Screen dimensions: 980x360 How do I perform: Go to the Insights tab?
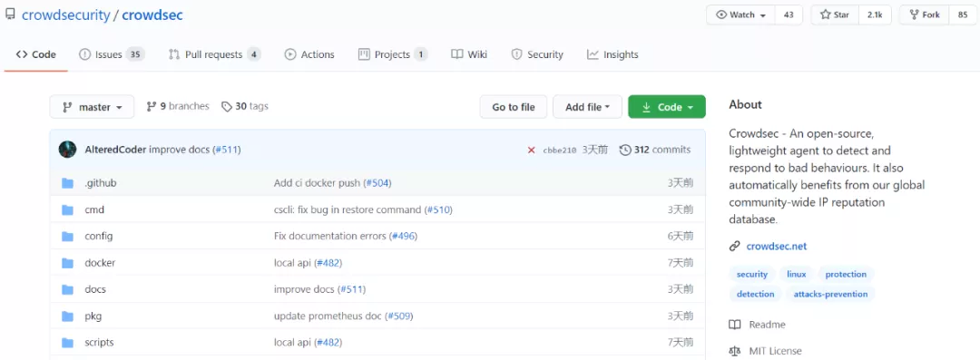(x=612, y=54)
